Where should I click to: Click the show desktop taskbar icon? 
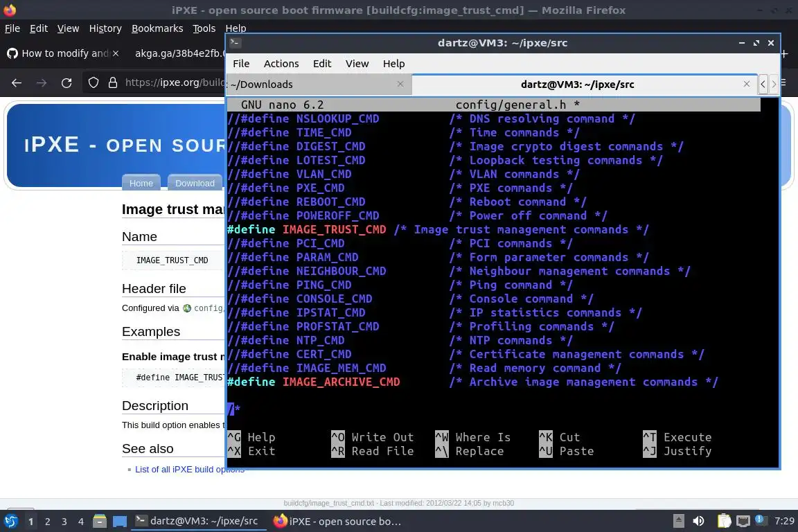pos(120,522)
